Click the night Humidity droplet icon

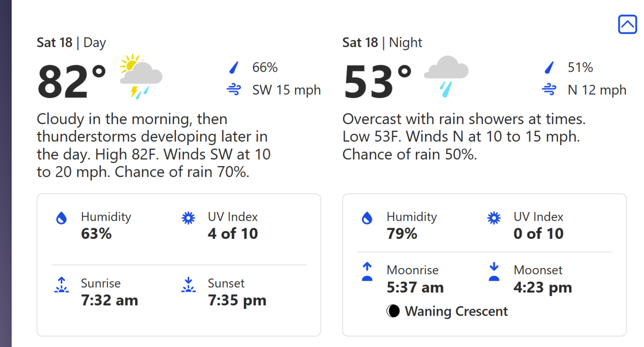367,218
